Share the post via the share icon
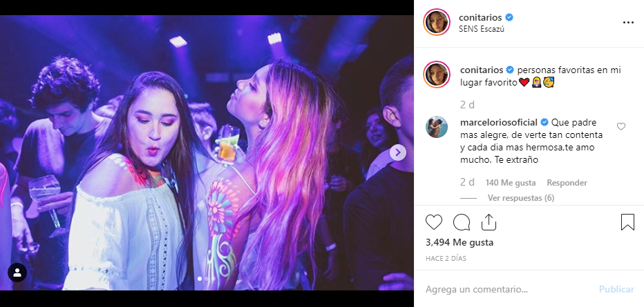 (x=489, y=222)
